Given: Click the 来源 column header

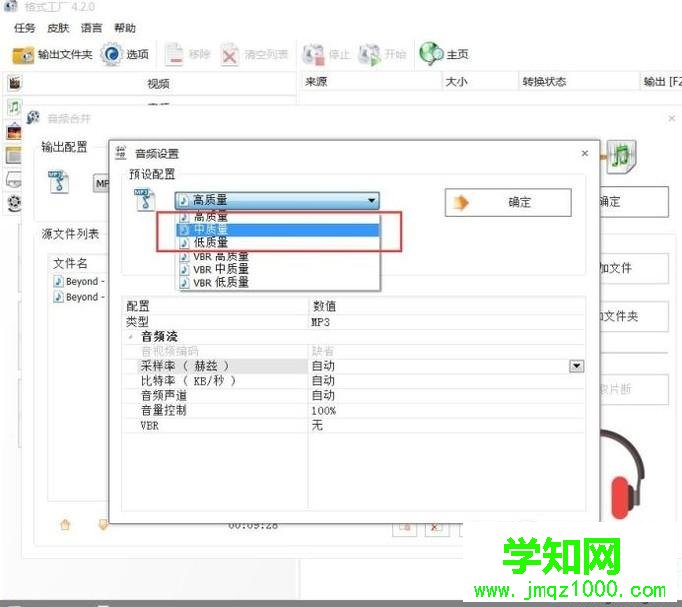Looking at the screenshot, I should (x=371, y=82).
